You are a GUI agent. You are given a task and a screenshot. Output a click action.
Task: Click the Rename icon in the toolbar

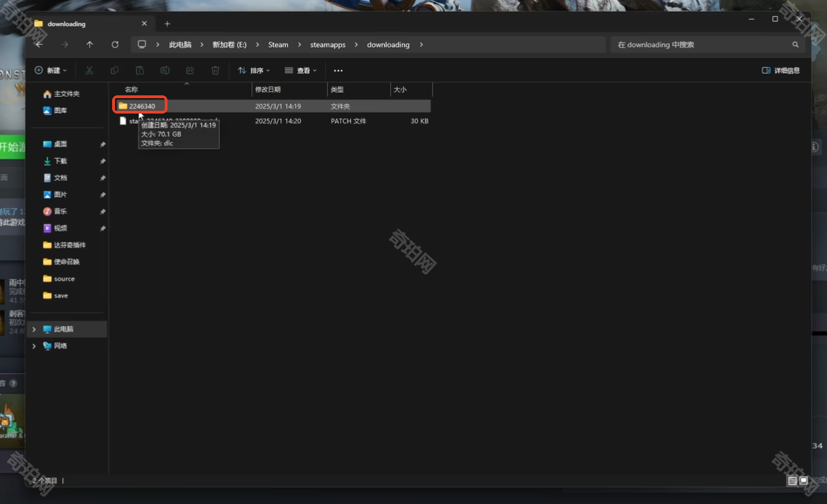click(165, 71)
